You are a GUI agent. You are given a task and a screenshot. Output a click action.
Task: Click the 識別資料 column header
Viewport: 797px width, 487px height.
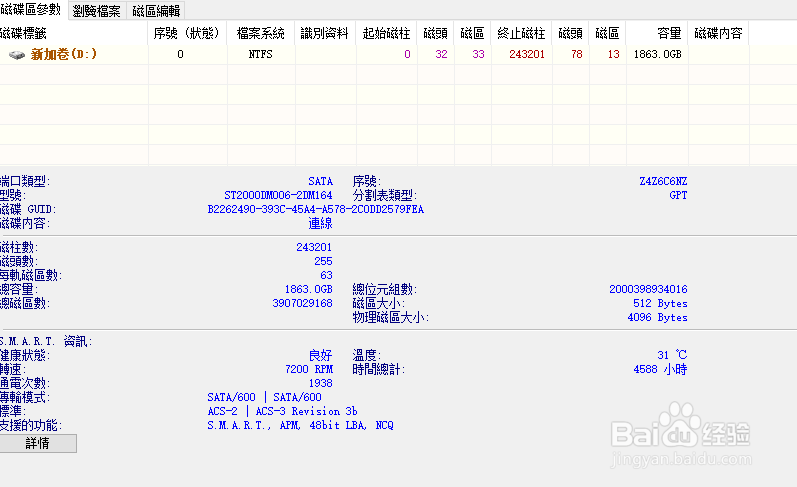325,33
